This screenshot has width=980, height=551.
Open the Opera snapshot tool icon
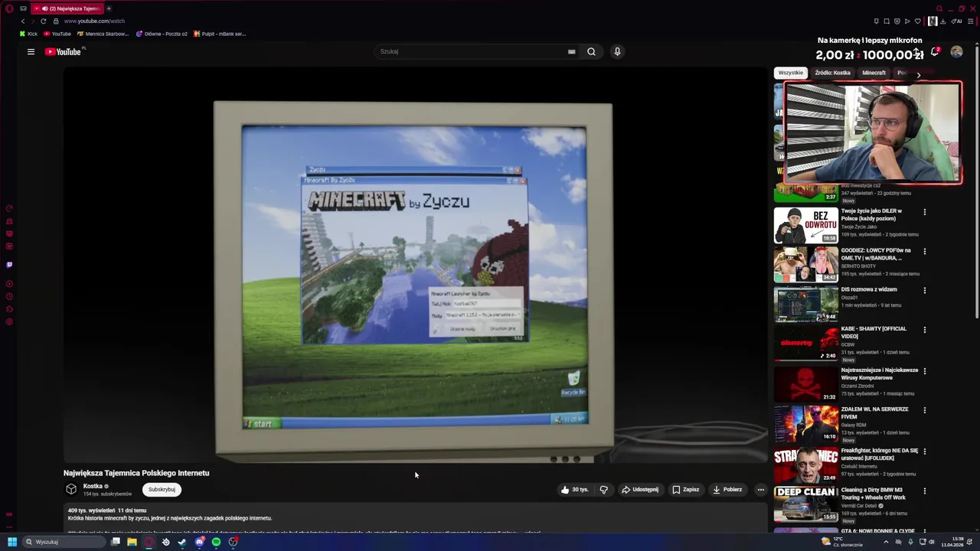pos(887,21)
